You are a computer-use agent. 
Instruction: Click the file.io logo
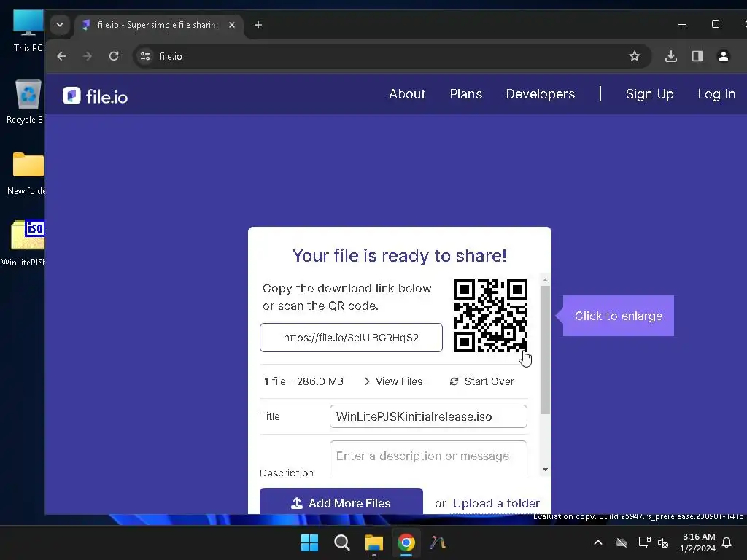point(95,96)
